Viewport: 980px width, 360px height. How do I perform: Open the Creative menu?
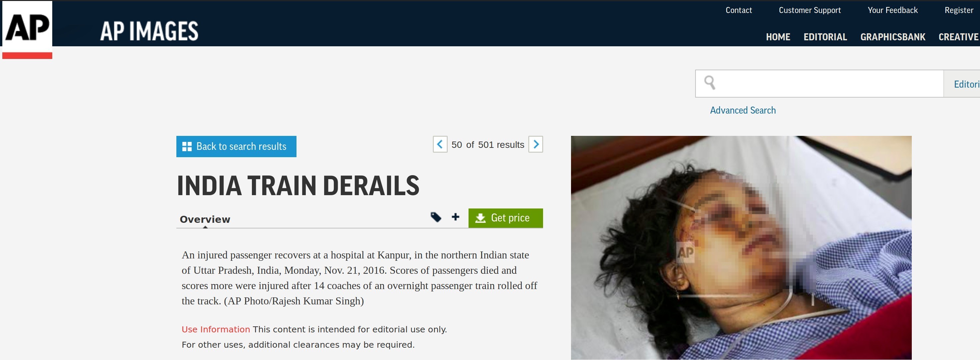(958, 37)
